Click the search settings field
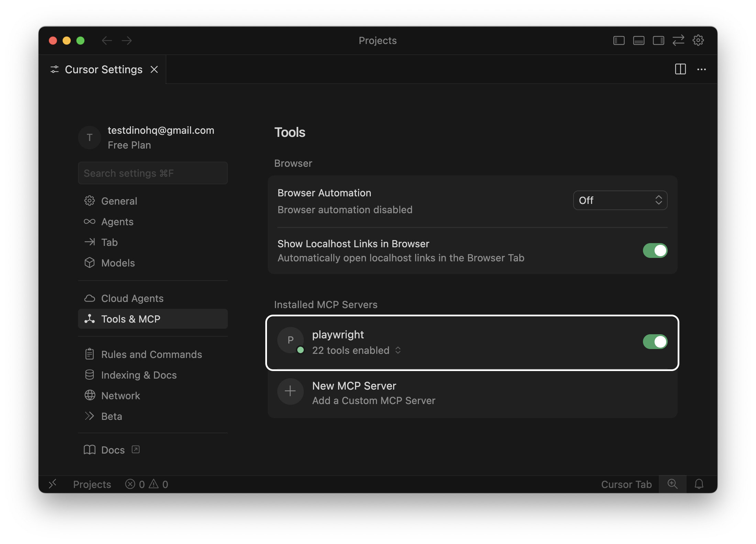This screenshot has width=756, height=544. tap(153, 173)
